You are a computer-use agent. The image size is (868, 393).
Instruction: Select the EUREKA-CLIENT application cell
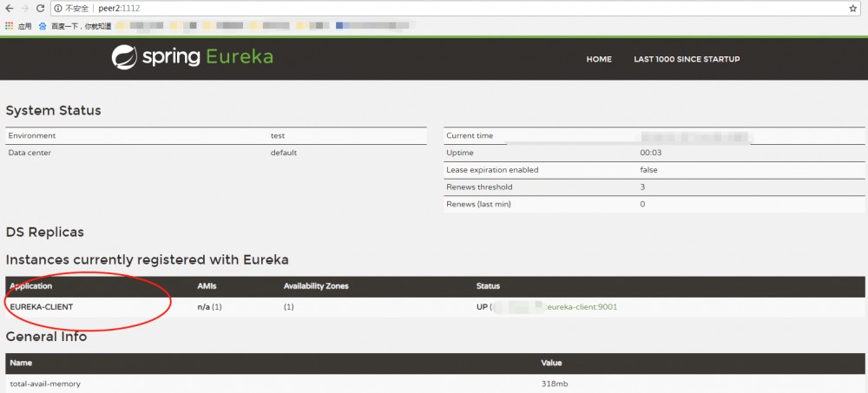(42, 306)
